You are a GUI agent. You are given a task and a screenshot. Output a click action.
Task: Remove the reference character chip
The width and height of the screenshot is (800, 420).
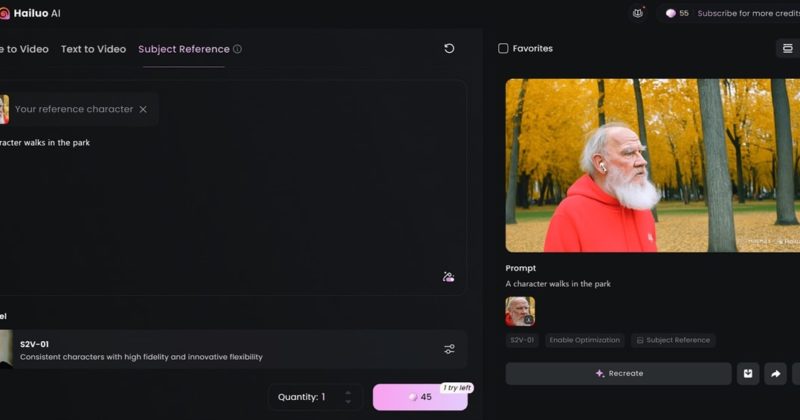[143, 109]
